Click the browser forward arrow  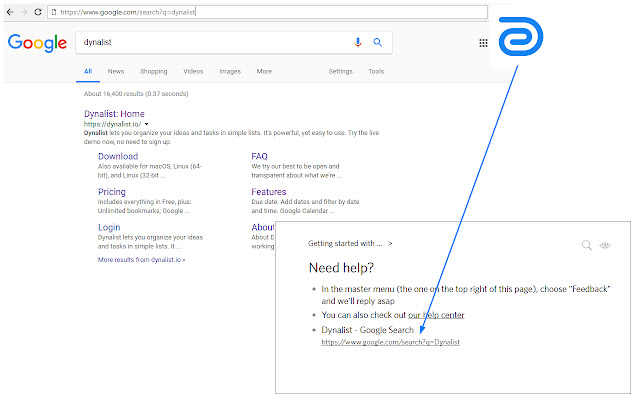[24, 12]
